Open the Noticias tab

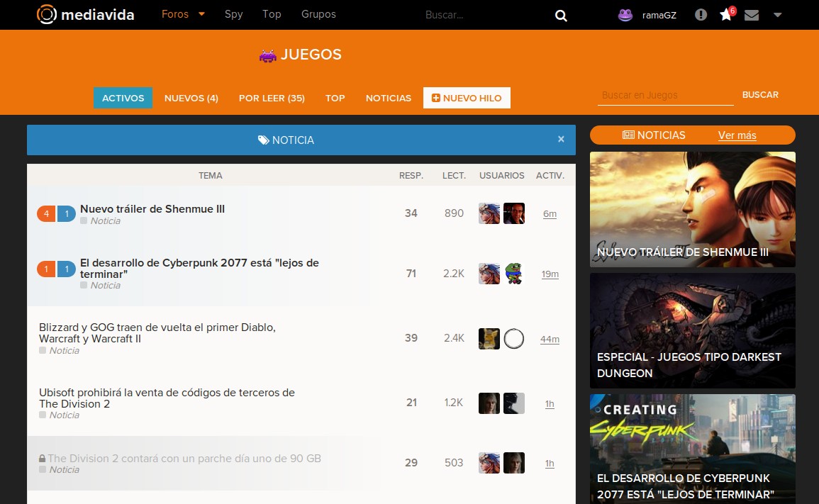pos(388,98)
